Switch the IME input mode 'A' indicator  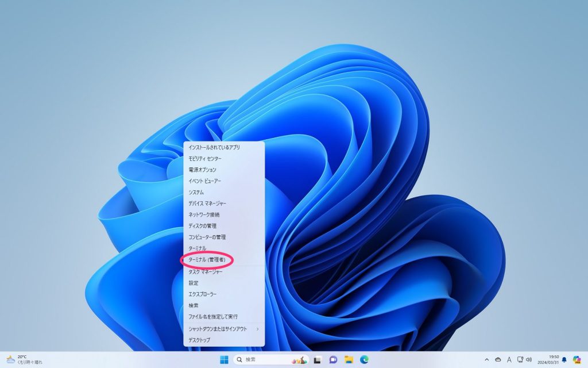point(509,360)
